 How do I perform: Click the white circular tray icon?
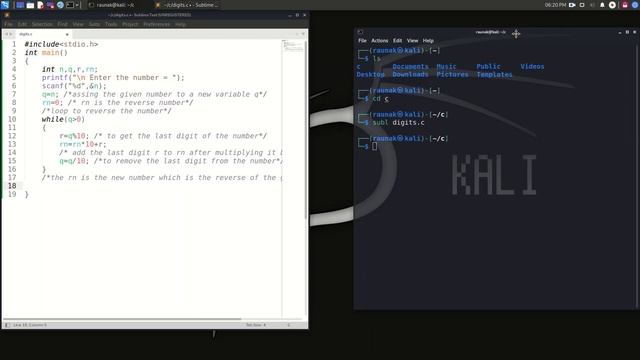click(612, 5)
